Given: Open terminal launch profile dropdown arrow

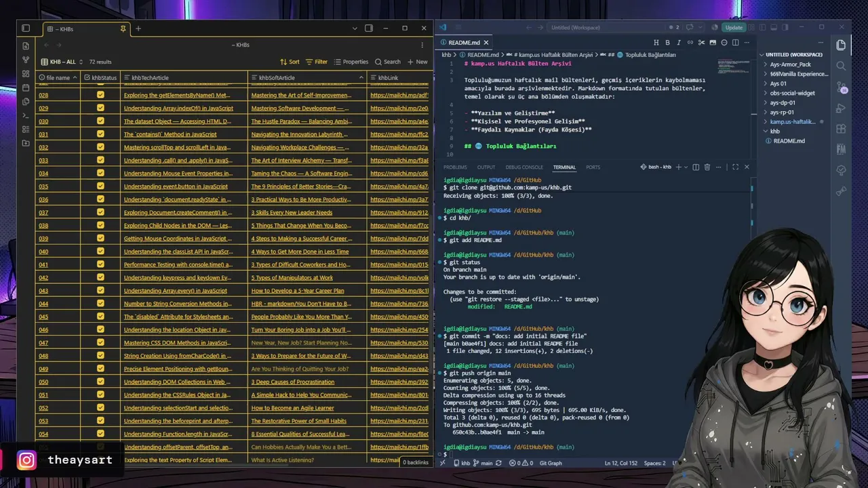Looking at the screenshot, I should pos(686,167).
